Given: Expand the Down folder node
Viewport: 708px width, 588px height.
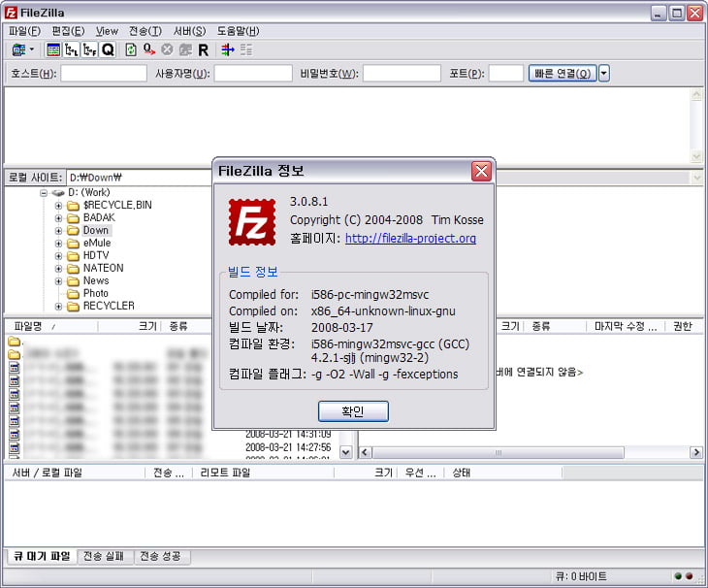Looking at the screenshot, I should [x=58, y=231].
